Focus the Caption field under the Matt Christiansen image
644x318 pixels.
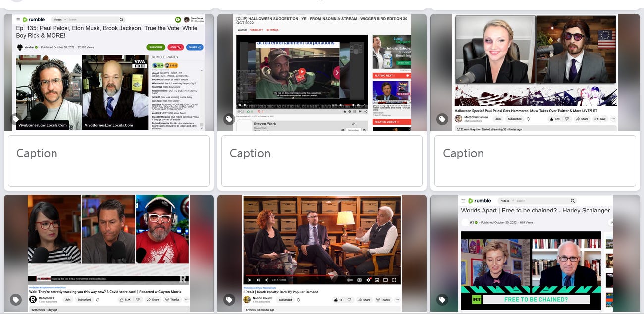coord(535,161)
